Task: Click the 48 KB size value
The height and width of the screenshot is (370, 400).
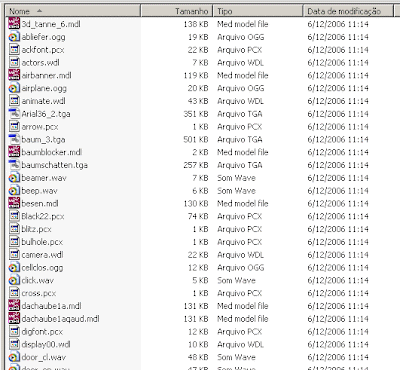Action: coord(198,357)
